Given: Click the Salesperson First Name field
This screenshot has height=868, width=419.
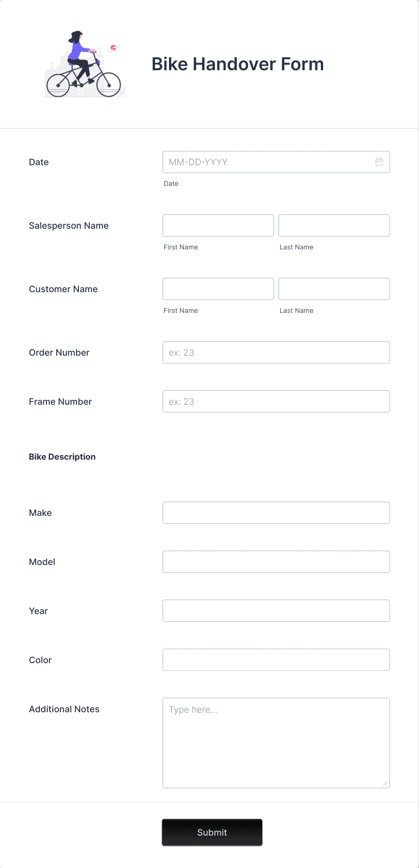Looking at the screenshot, I should [218, 225].
